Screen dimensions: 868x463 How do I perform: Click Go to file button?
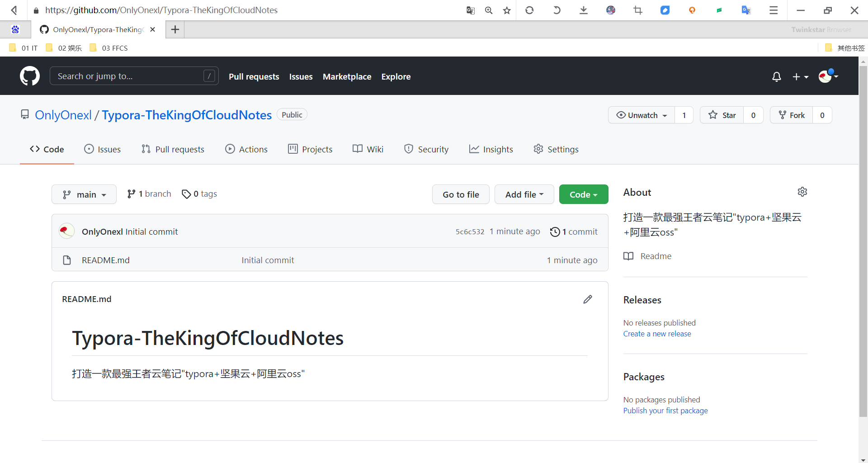tap(461, 194)
